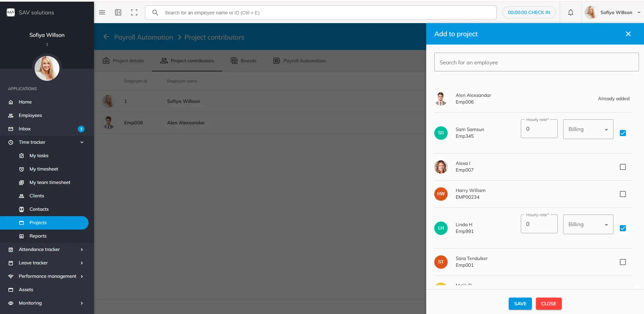Image resolution: width=644 pixels, height=314 pixels.
Task: Close the Add to project panel
Action: [628, 34]
